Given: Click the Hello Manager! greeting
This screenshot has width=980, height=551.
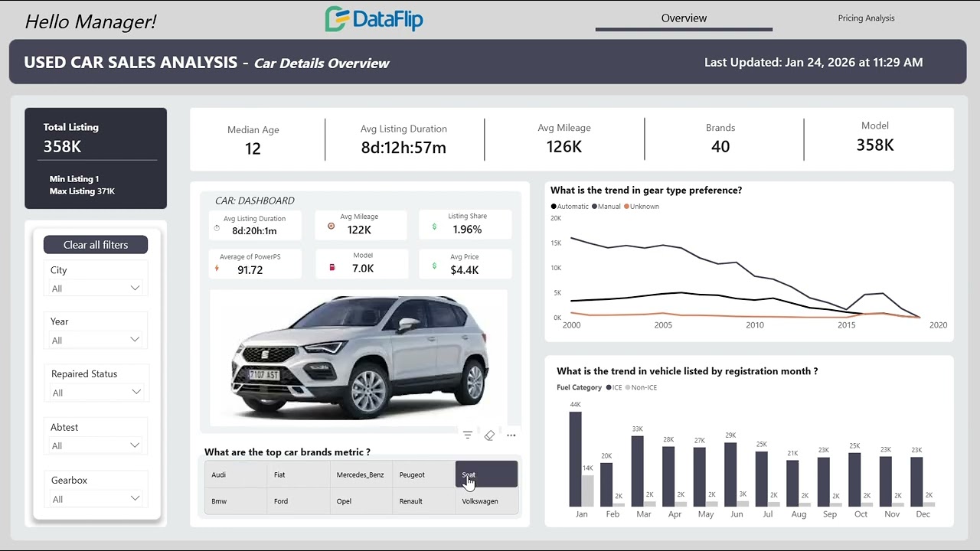Looking at the screenshot, I should pyautogui.click(x=90, y=21).
